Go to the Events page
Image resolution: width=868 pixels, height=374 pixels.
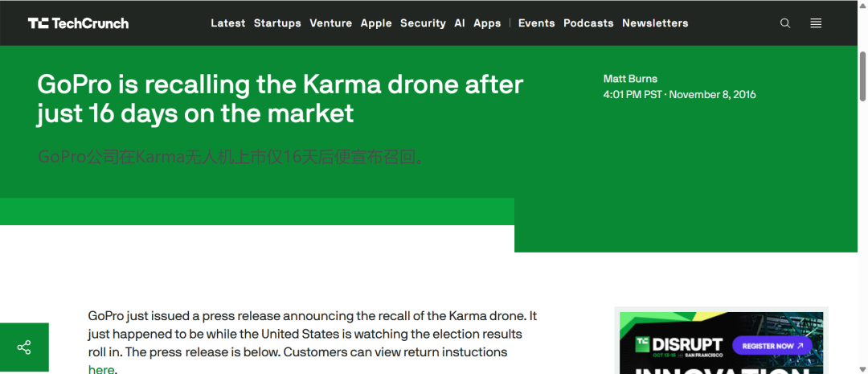tap(536, 23)
